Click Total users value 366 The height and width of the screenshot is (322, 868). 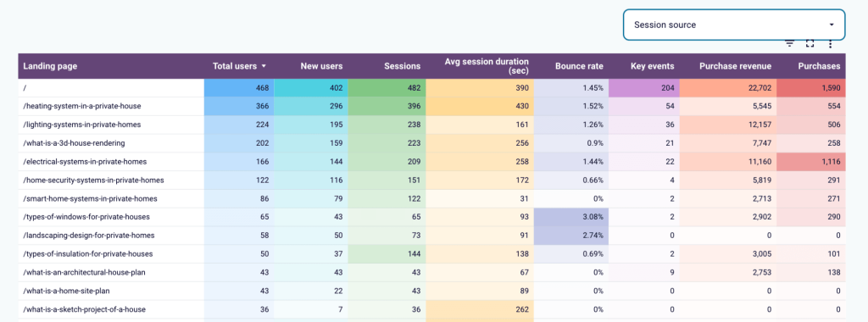click(263, 106)
